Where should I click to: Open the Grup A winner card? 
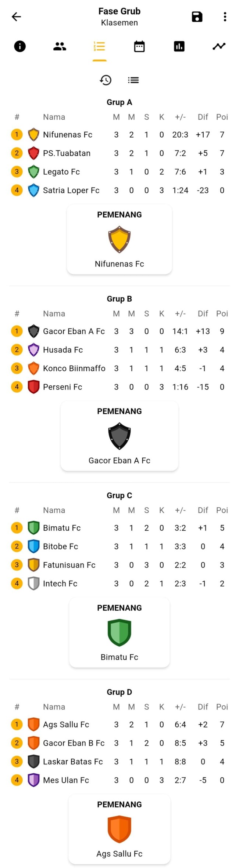[x=119, y=239]
